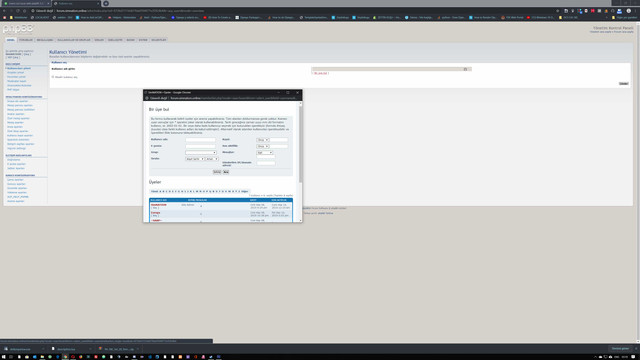
Task: Switch to the first Chrome tab
Action: click(25, 3)
